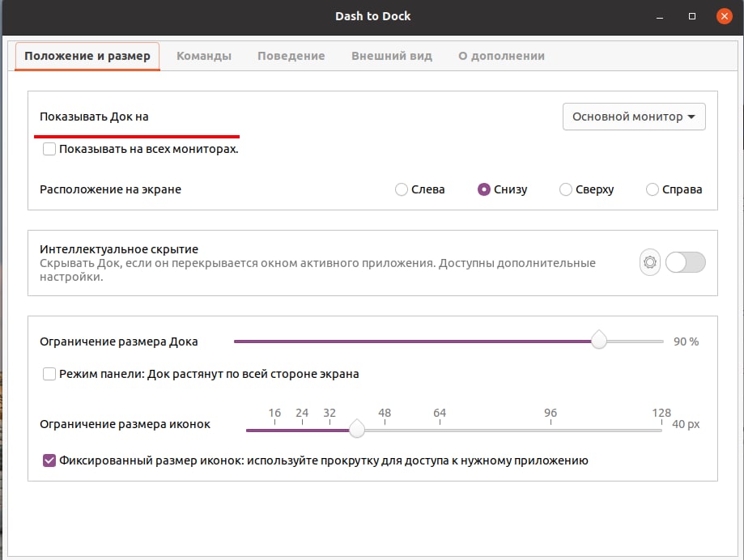Click the 32 mark on icon size slider

[x=329, y=413]
